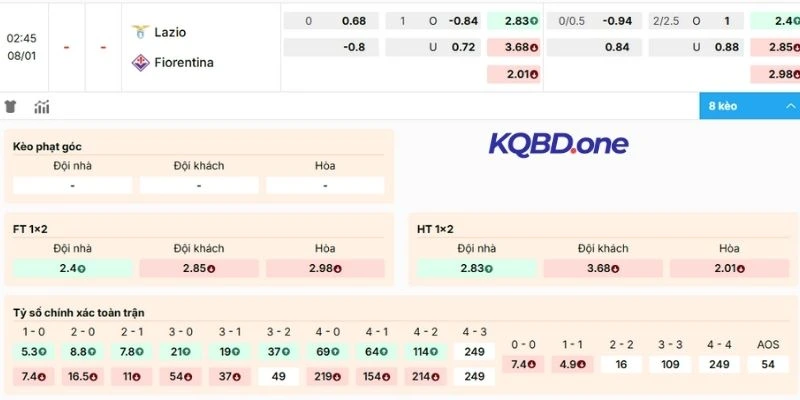This screenshot has height=400, width=800.
Task: Select AOS odds 54
Action: 768,364
